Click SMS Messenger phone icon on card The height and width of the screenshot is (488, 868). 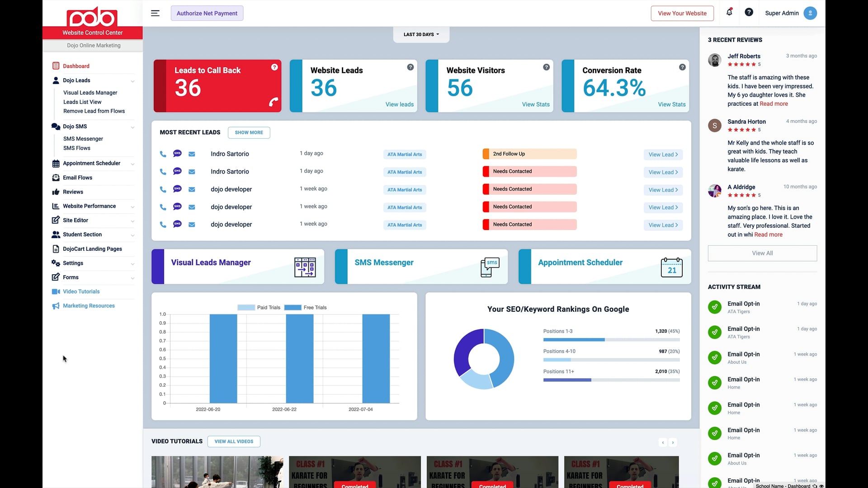pos(490,267)
